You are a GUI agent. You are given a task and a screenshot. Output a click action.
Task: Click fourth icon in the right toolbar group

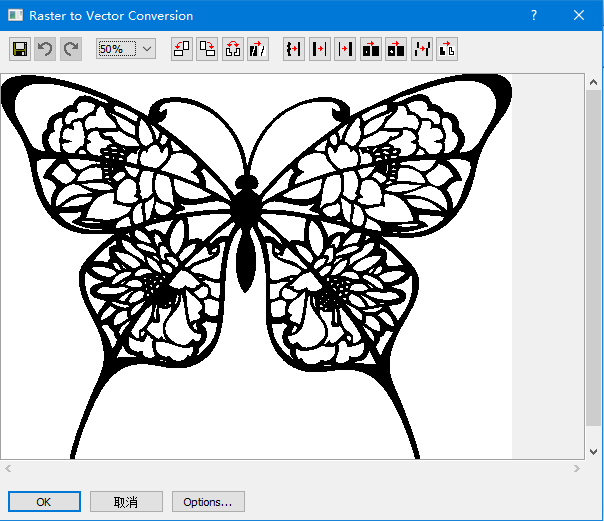(x=371, y=49)
